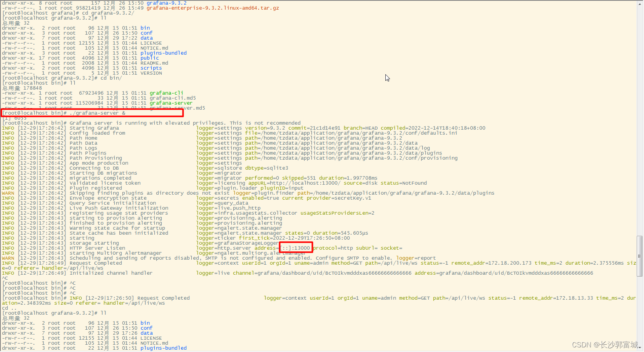
Task: Click the 'storage starting' log message
Action: [x=94, y=243]
